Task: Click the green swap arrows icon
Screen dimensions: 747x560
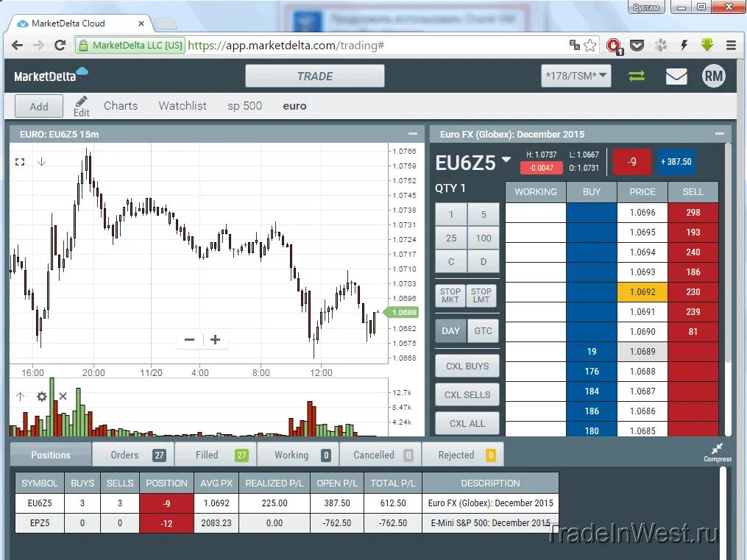Action: (x=637, y=77)
